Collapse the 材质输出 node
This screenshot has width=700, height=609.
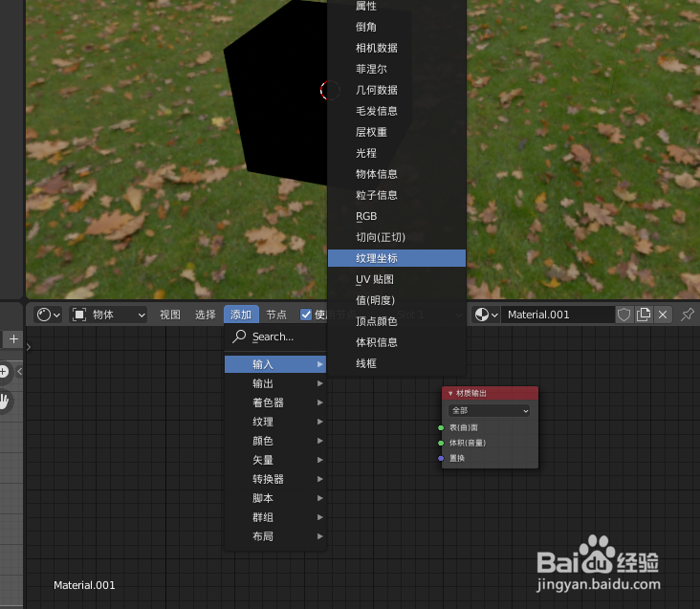pyautogui.click(x=450, y=394)
